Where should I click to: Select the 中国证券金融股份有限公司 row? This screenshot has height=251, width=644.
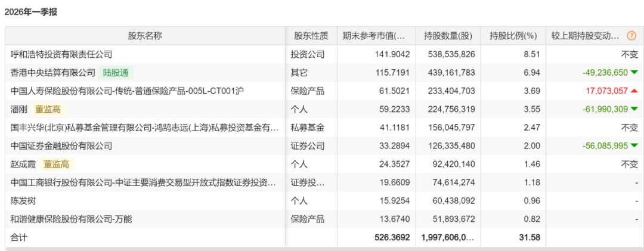click(324, 146)
